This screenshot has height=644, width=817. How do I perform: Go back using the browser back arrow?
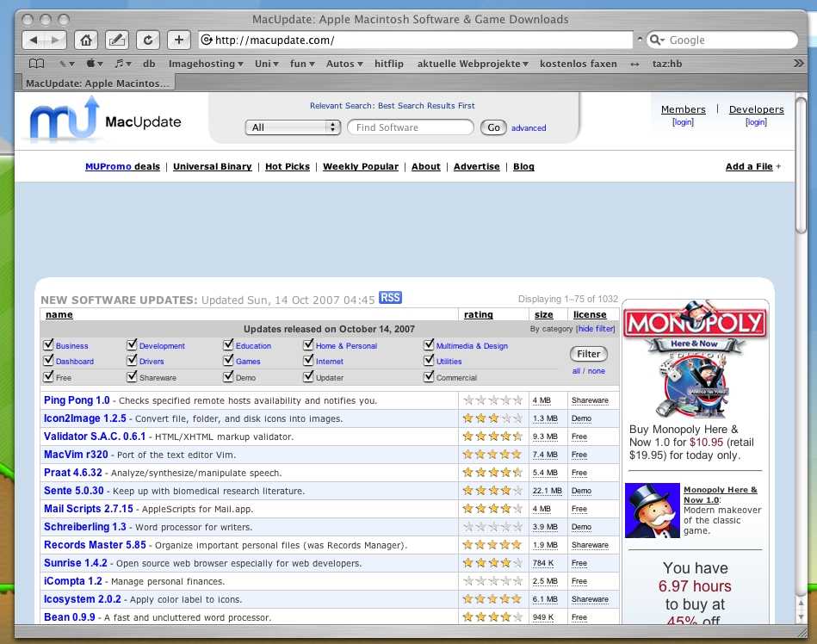point(34,40)
